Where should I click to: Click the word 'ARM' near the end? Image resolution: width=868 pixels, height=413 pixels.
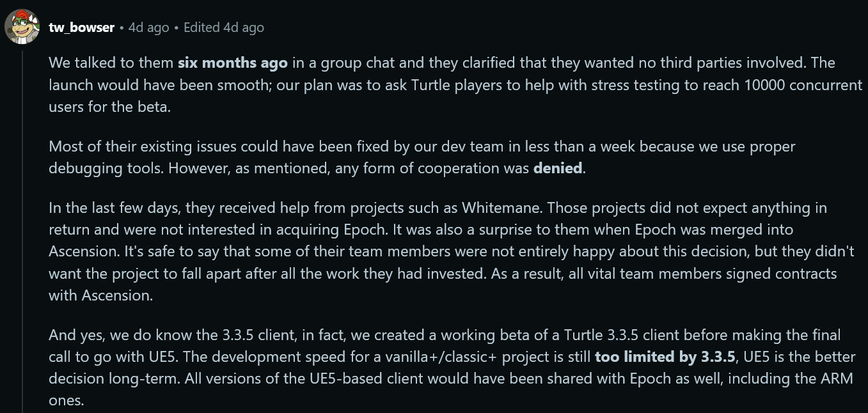click(x=839, y=378)
